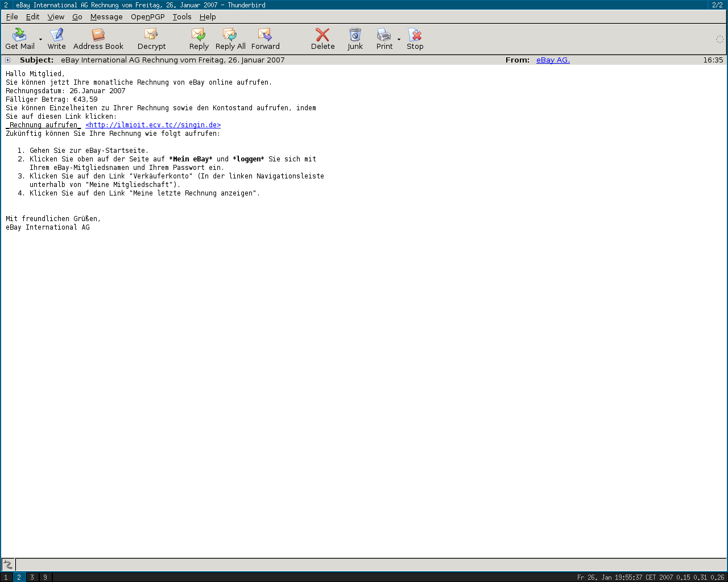Click the 'eBay International AG' signature
Screen dimensions: 728x582
pyautogui.click(x=48, y=227)
